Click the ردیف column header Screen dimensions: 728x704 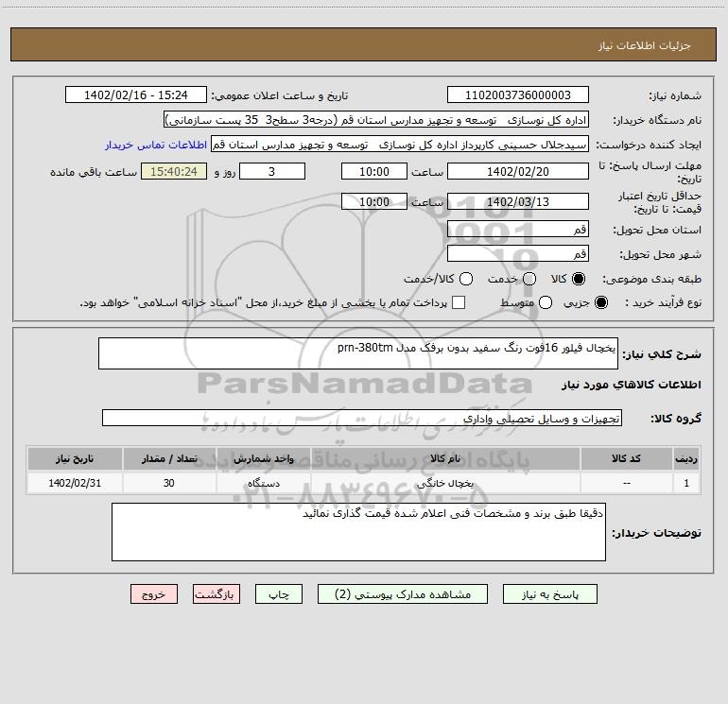pos(686,458)
